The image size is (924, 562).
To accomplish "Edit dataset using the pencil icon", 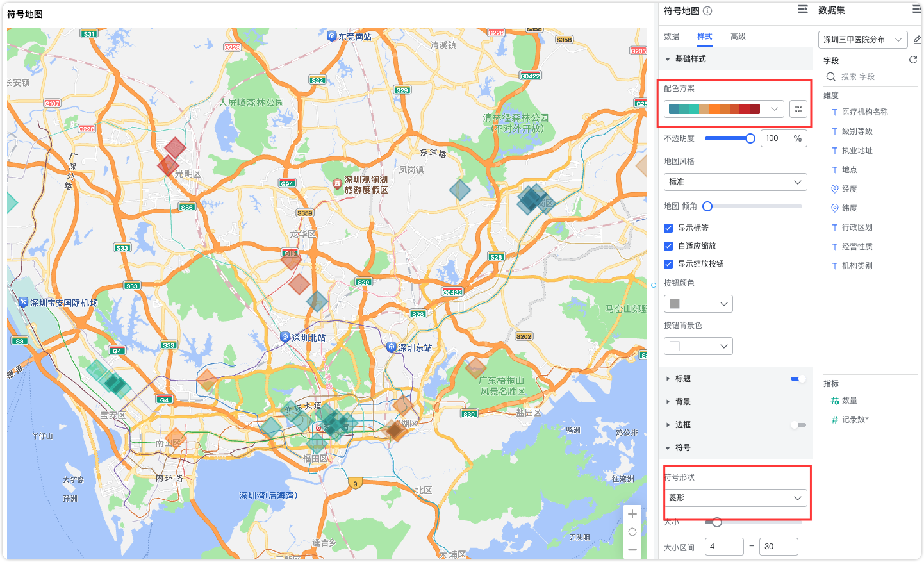I will 916,39.
